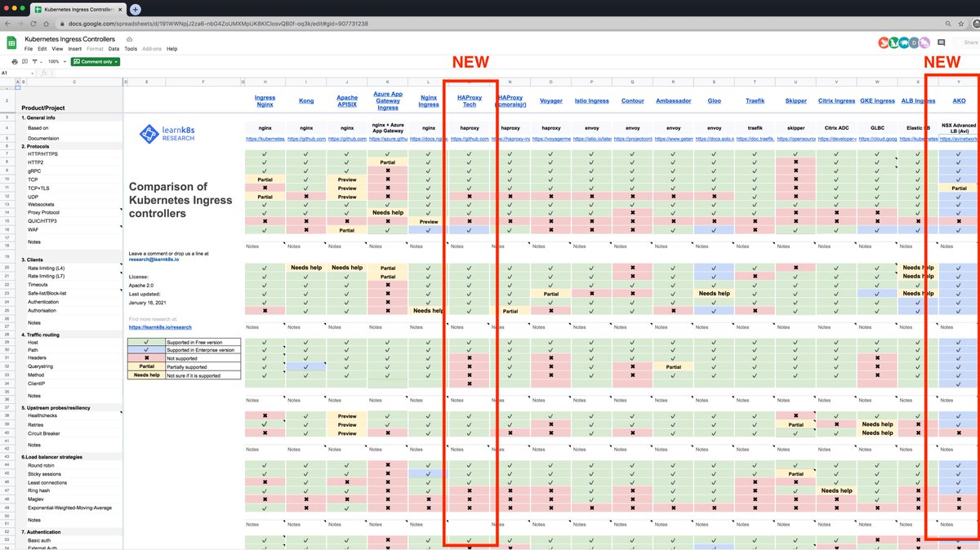This screenshot has width=980, height=550.
Task: Open the Voyager header link
Action: pos(551,101)
